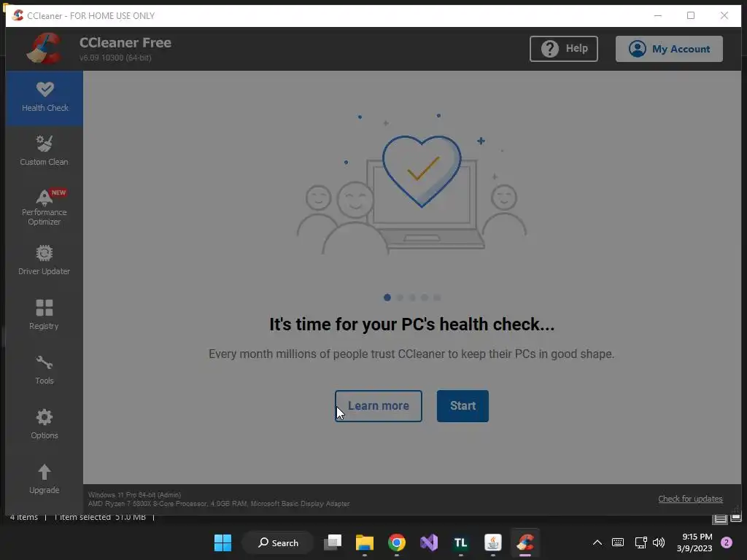Open the network tray icon

tap(640, 542)
